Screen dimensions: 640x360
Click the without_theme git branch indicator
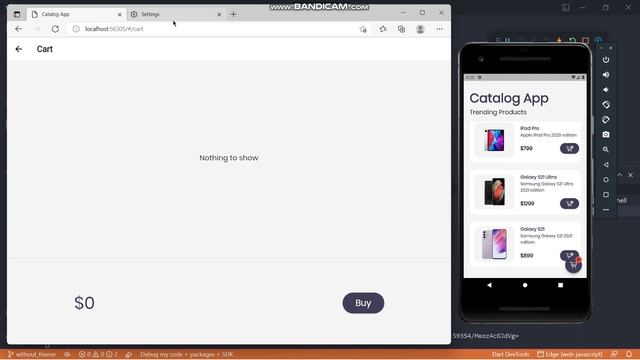(x=32, y=354)
